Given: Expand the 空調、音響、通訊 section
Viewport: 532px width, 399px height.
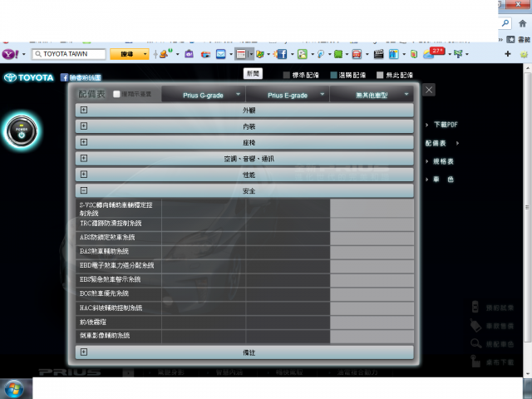Looking at the screenshot, I should click(244, 159).
